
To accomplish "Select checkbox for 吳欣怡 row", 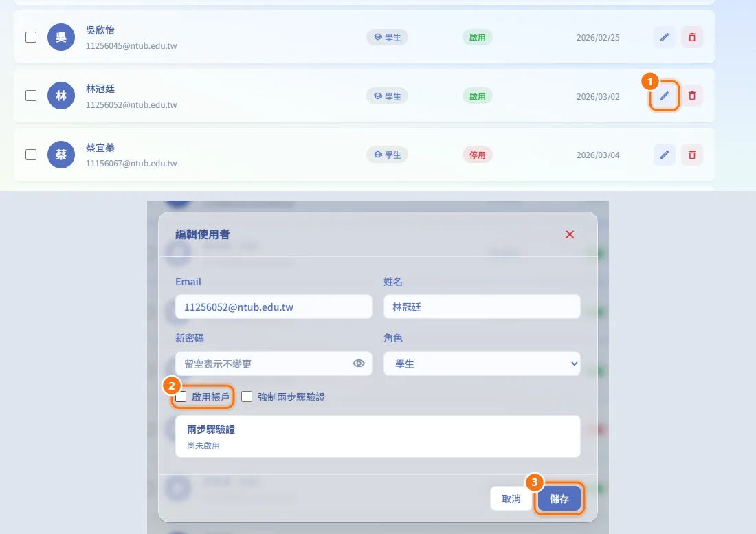I will [x=31, y=37].
